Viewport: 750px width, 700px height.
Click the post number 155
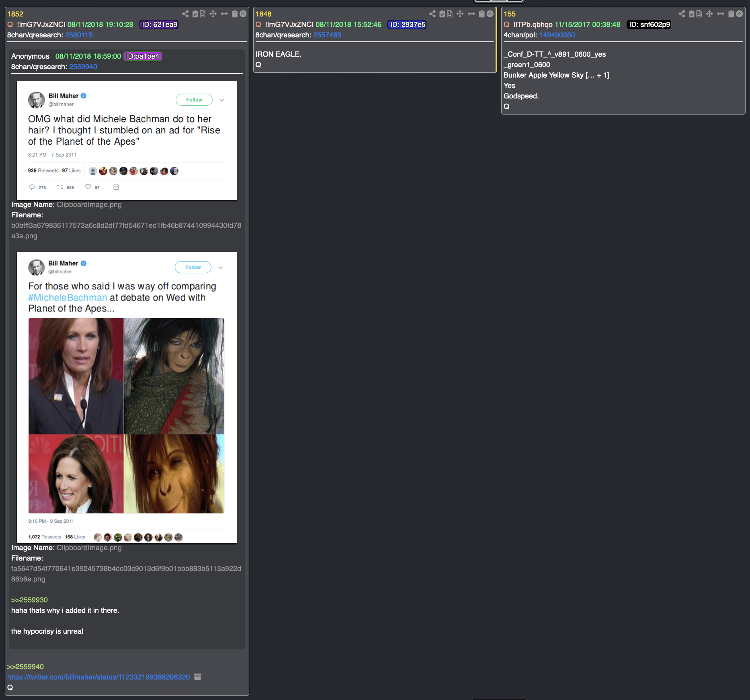(x=510, y=14)
